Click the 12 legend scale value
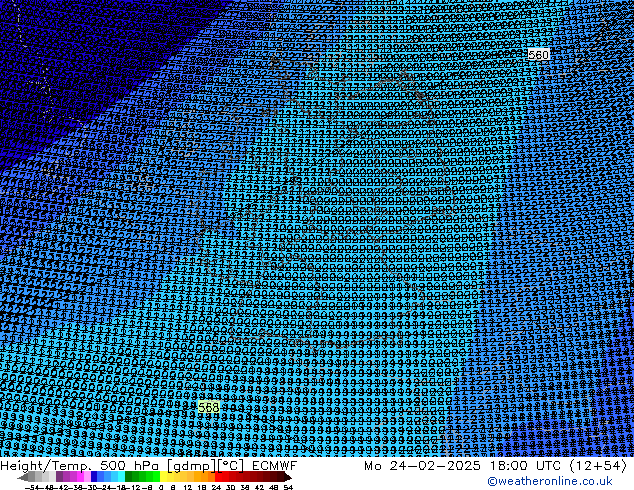Viewport: 634px width, 490px height. 188,487
